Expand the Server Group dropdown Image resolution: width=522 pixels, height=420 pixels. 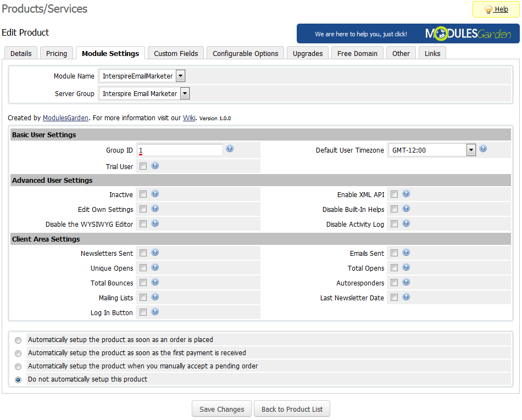pyautogui.click(x=144, y=94)
